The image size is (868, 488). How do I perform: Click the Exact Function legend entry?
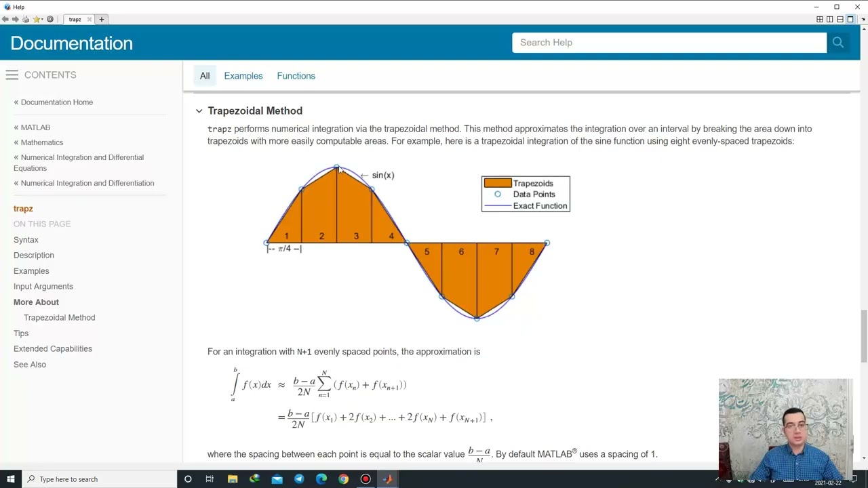[526, 206]
